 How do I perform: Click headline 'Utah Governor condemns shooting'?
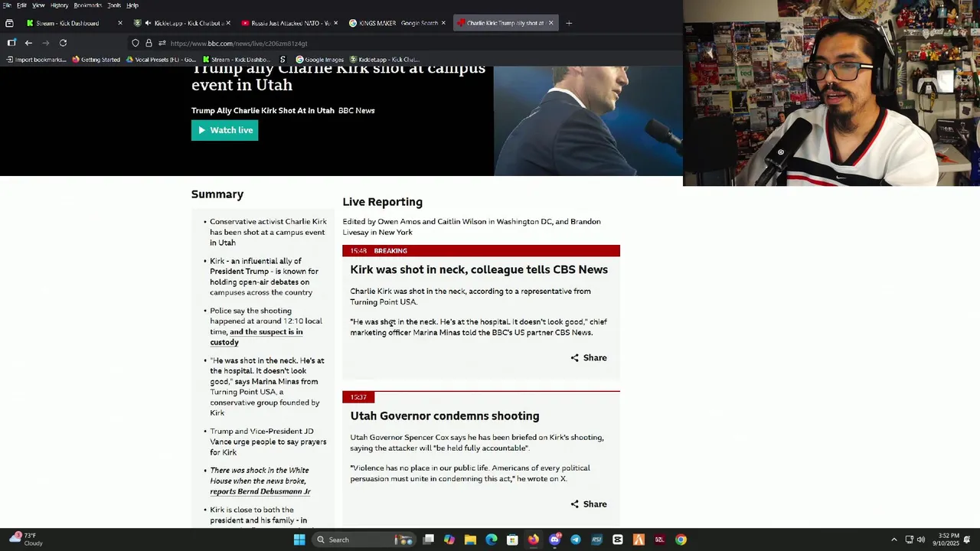pos(445,416)
